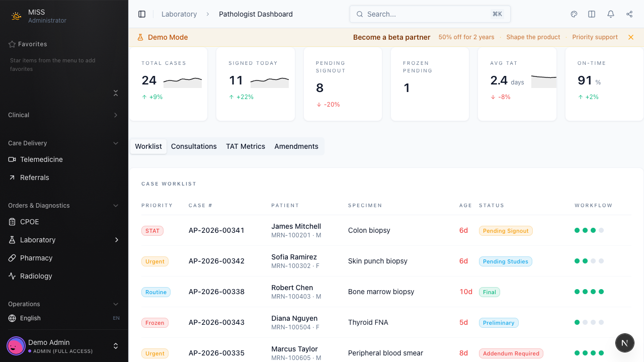This screenshot has width=644, height=362.
Task: Switch to the Consultations tab
Action: pyautogui.click(x=194, y=146)
